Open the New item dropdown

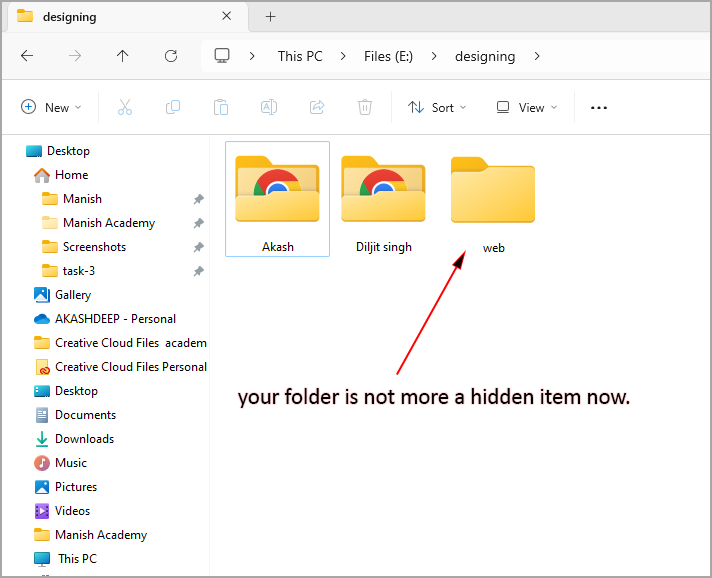coord(51,107)
